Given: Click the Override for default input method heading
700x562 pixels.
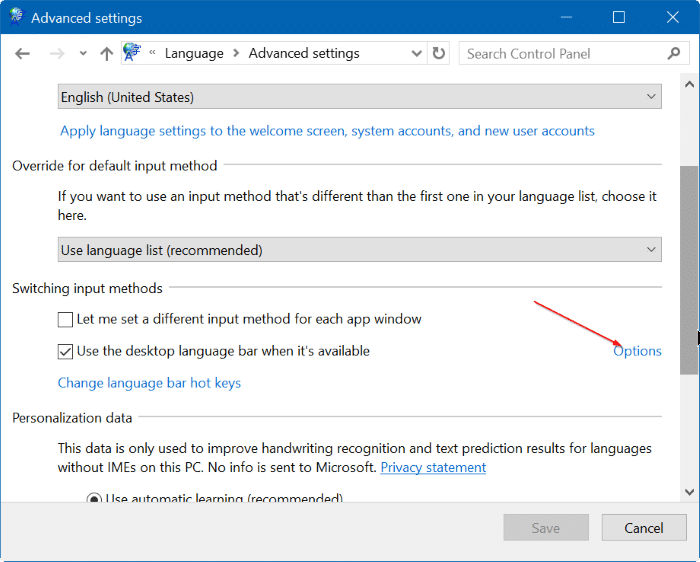Looking at the screenshot, I should (115, 166).
